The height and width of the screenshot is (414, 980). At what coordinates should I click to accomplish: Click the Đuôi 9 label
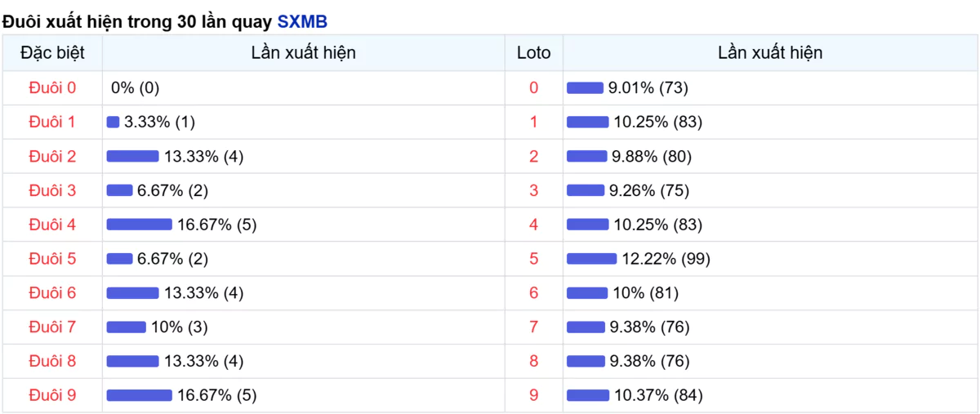(52, 395)
